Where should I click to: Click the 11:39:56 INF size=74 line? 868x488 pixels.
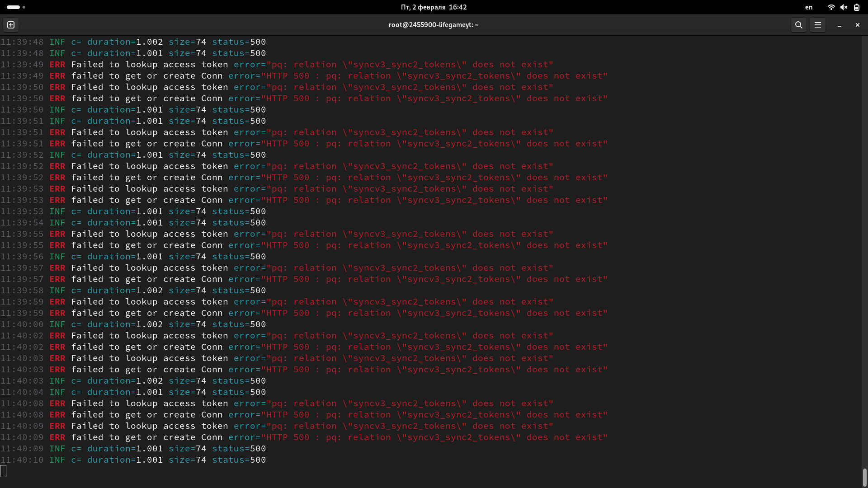click(133, 257)
